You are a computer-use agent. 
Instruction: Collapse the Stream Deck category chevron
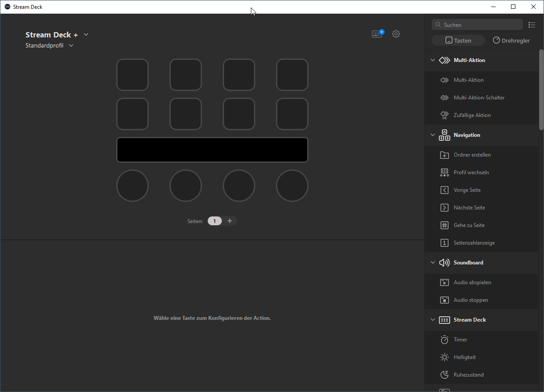[x=433, y=320]
